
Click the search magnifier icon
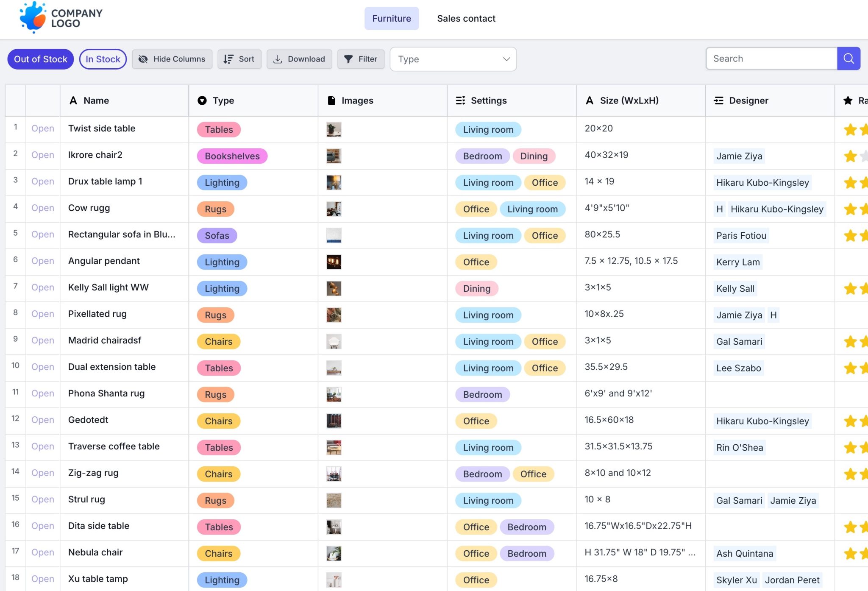[849, 59]
